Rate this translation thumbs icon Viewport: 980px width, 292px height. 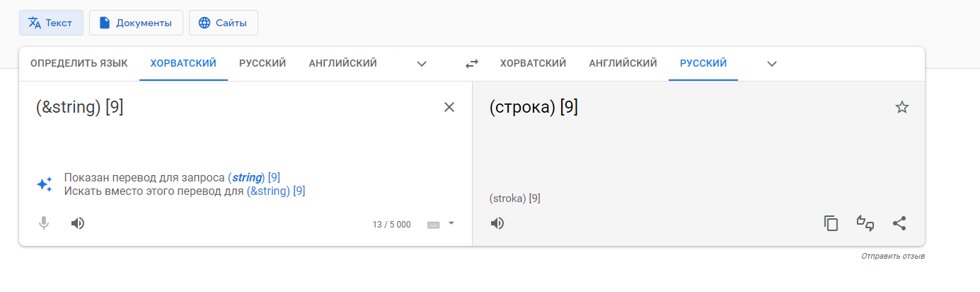click(x=865, y=223)
